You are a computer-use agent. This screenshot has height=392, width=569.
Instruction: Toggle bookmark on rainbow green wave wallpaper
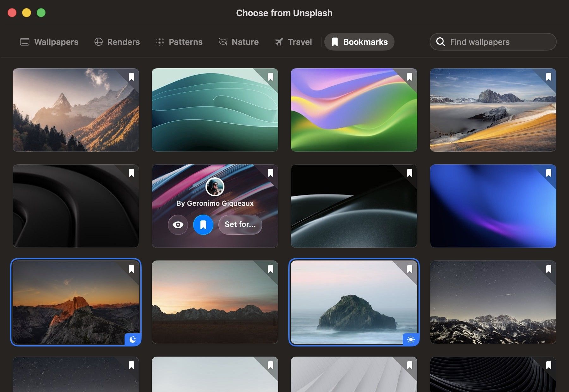tap(410, 77)
